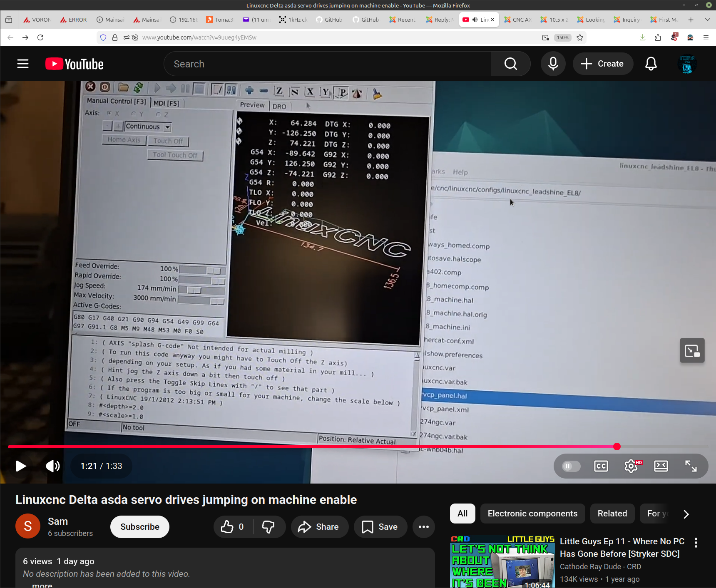Viewport: 716px width, 588px height.
Task: Switch to theater mode
Action: point(661,466)
